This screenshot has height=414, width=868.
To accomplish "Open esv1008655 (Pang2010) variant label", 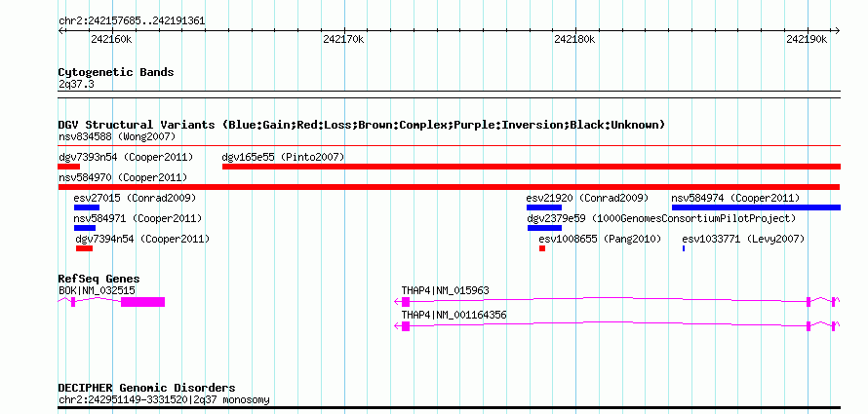I will 600,240.
